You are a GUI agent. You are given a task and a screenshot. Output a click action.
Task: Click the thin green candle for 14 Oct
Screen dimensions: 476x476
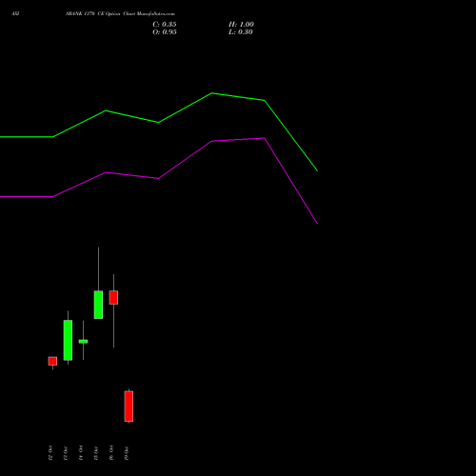(83, 342)
